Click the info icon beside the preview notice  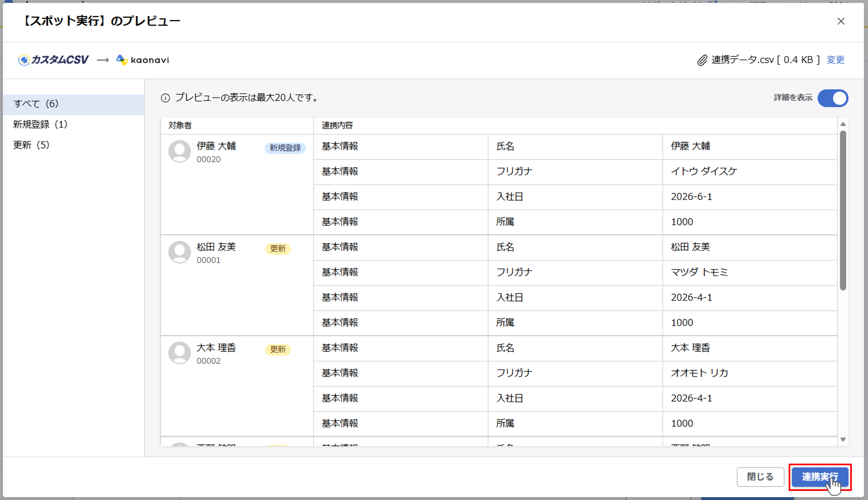[x=165, y=98]
